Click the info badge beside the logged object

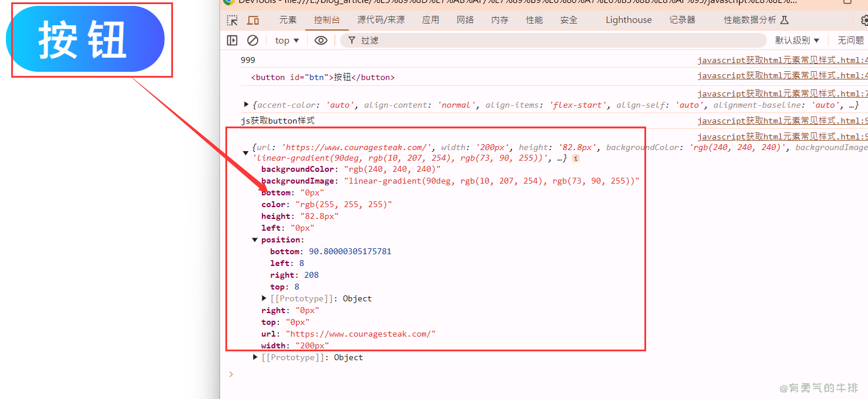576,158
